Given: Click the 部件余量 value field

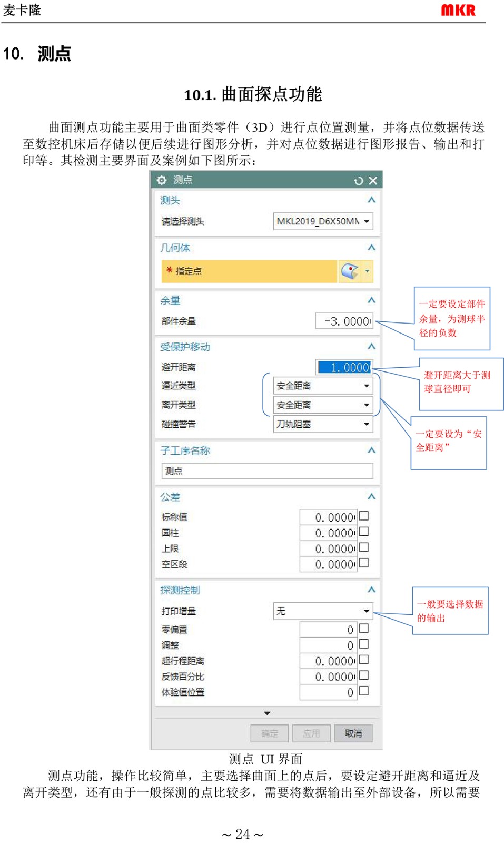Looking at the screenshot, I should click(344, 321).
